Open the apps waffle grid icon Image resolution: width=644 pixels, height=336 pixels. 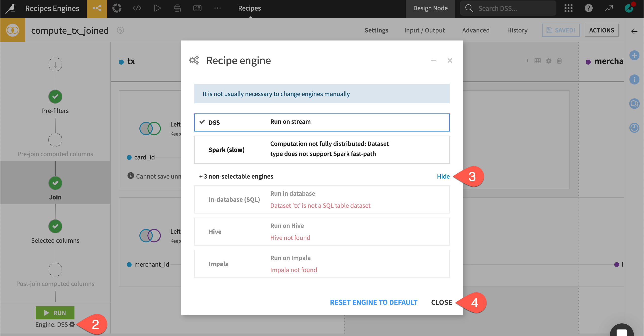click(568, 8)
